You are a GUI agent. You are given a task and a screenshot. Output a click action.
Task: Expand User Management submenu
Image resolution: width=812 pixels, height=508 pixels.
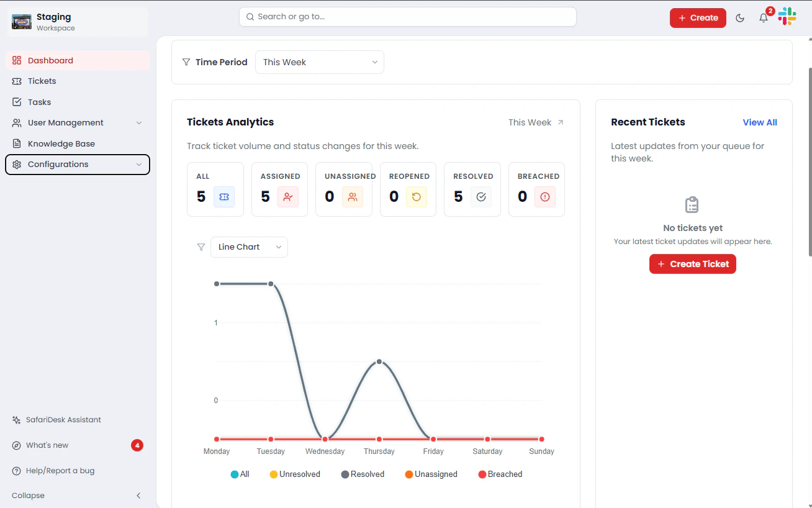point(78,123)
